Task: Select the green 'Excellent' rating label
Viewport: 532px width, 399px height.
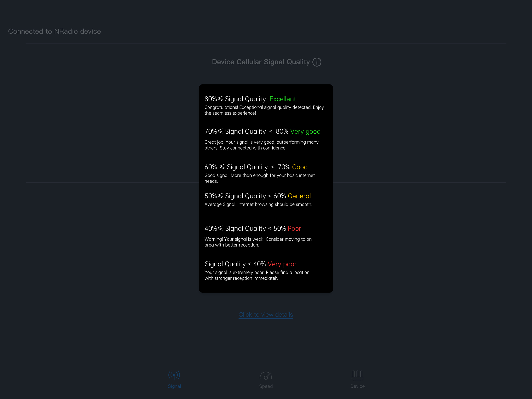Action: click(283, 99)
